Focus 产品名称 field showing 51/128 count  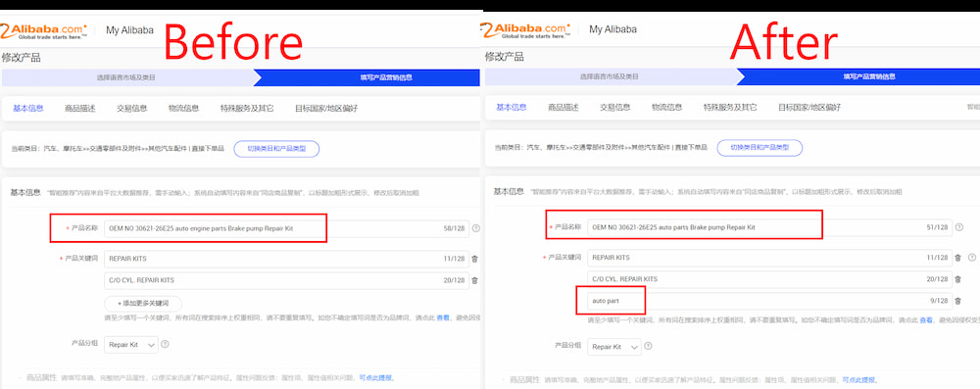click(769, 227)
